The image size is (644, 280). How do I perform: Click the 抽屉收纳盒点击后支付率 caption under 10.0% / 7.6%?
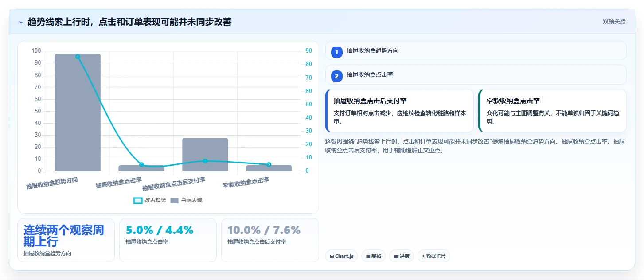tap(257, 242)
